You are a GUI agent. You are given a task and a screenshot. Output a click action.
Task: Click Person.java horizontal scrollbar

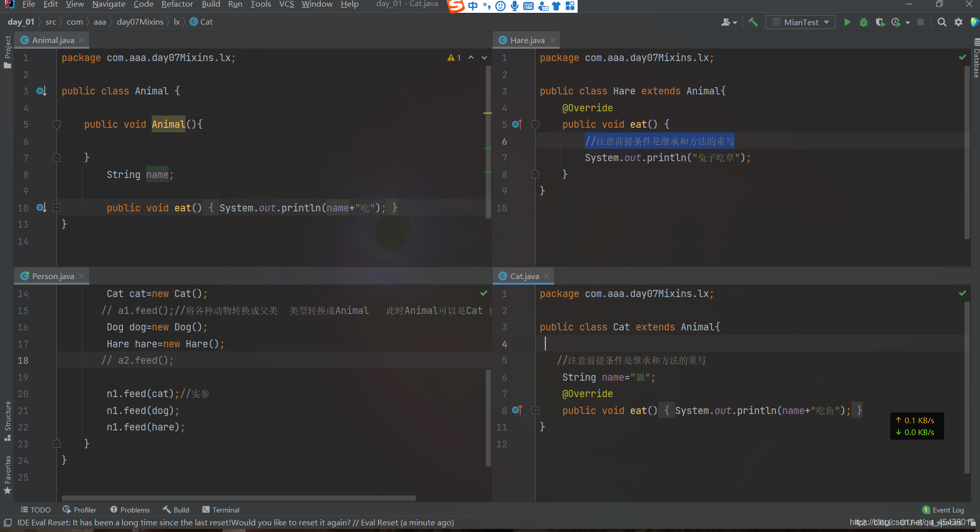click(238, 498)
